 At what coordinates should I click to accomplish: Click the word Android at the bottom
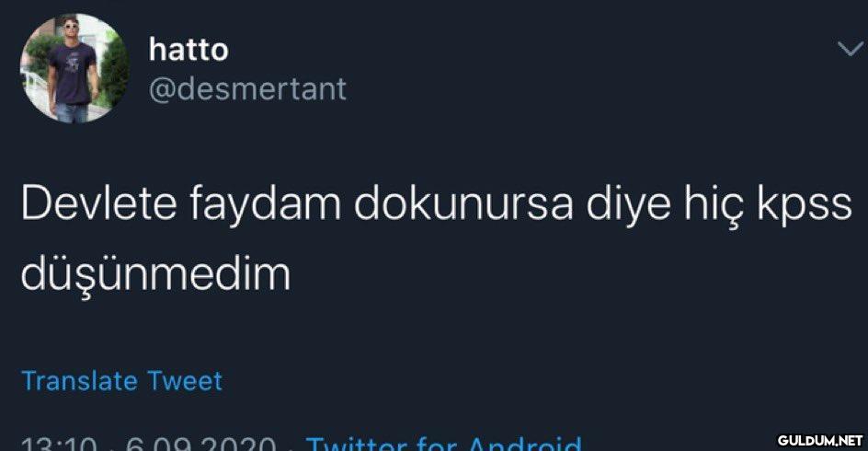pyautogui.click(x=525, y=444)
